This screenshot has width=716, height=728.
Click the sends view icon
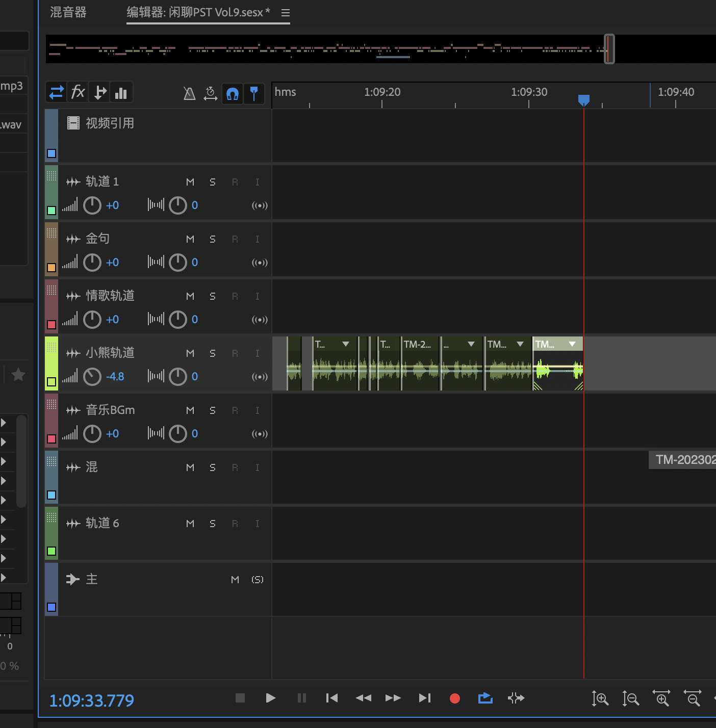coord(100,93)
